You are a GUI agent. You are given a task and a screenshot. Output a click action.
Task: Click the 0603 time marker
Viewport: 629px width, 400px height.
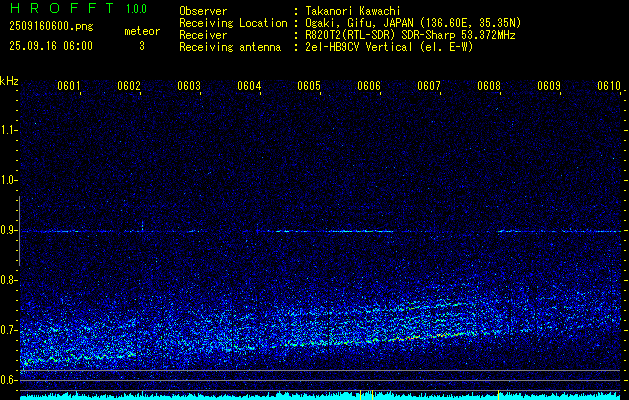[x=189, y=85]
